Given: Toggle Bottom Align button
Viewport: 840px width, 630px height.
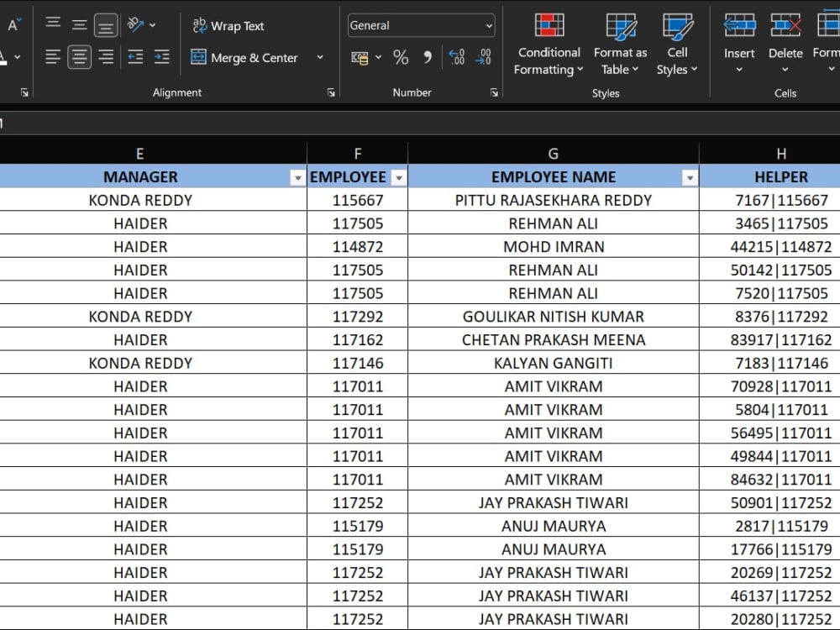Looking at the screenshot, I should point(106,25).
